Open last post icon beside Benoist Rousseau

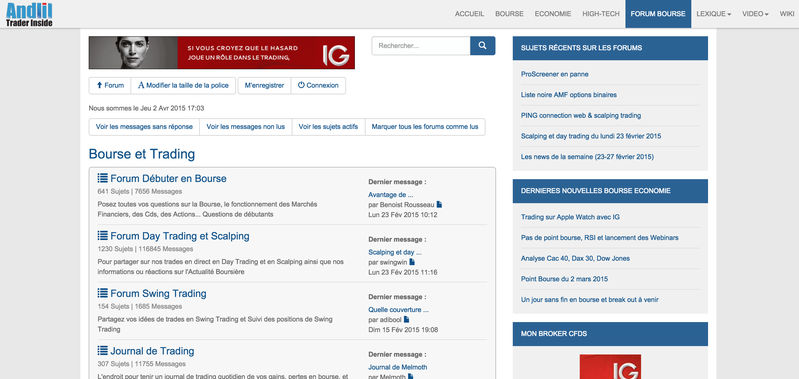(x=439, y=204)
